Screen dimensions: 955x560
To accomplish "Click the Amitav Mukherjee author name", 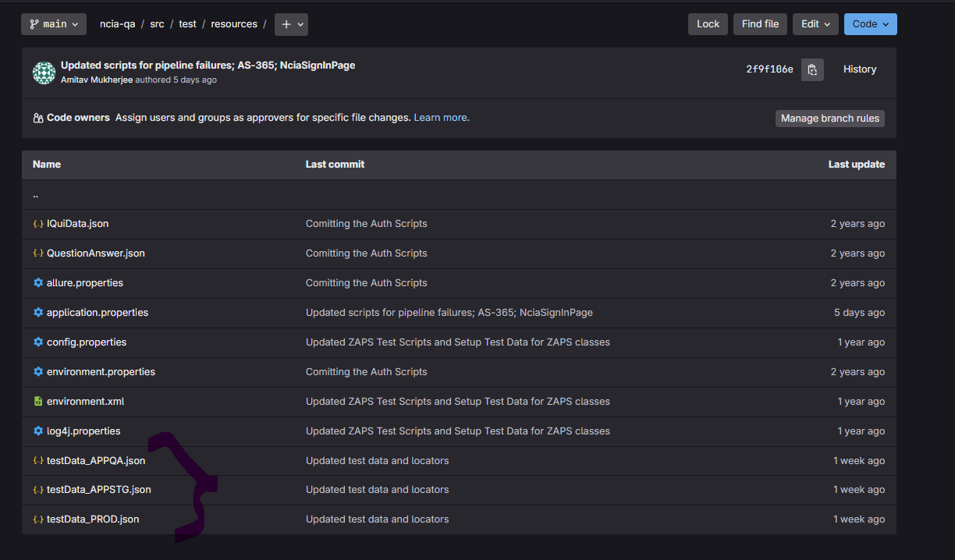I will [97, 80].
